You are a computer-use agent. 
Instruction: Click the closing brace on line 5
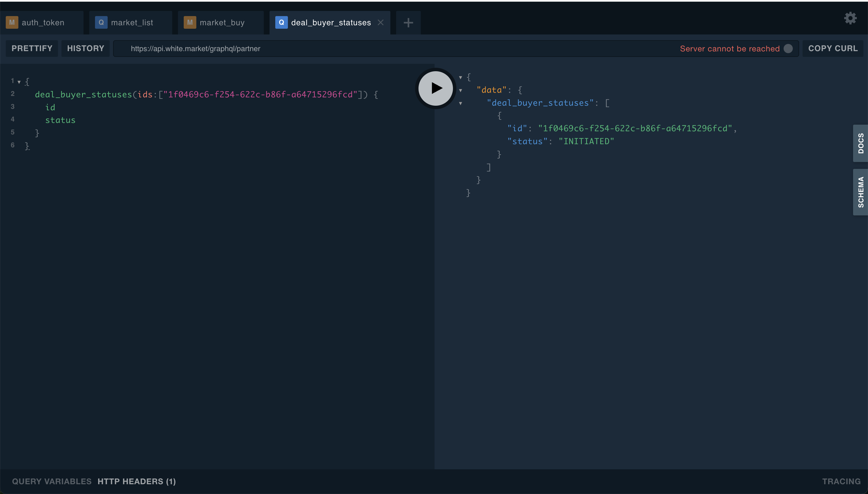click(x=37, y=133)
